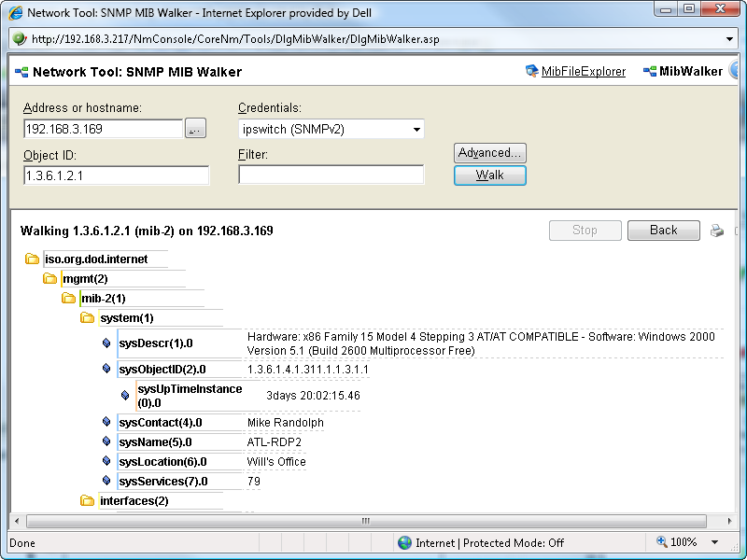Click the sysContact(4).0 leaf node icon
747x560 pixels.
(106, 423)
